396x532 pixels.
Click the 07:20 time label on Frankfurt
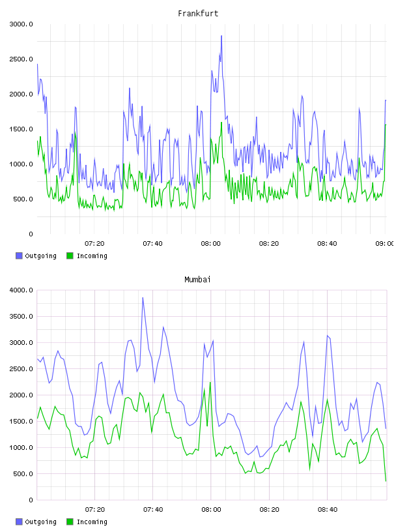94,244
